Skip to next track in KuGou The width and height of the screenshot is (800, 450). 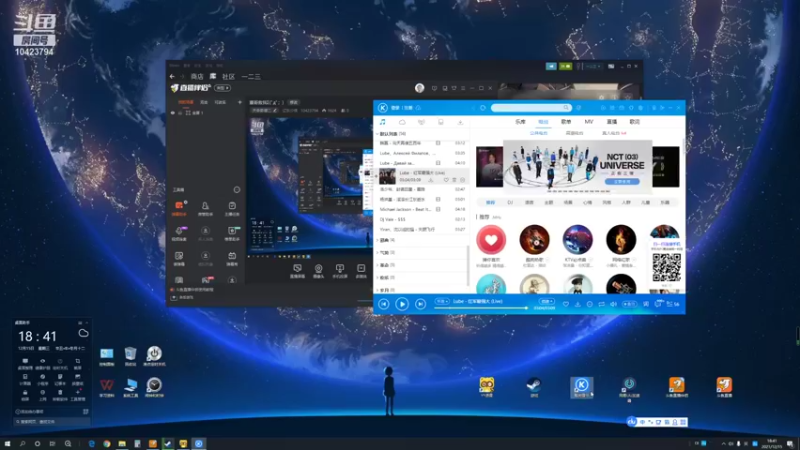(x=420, y=304)
